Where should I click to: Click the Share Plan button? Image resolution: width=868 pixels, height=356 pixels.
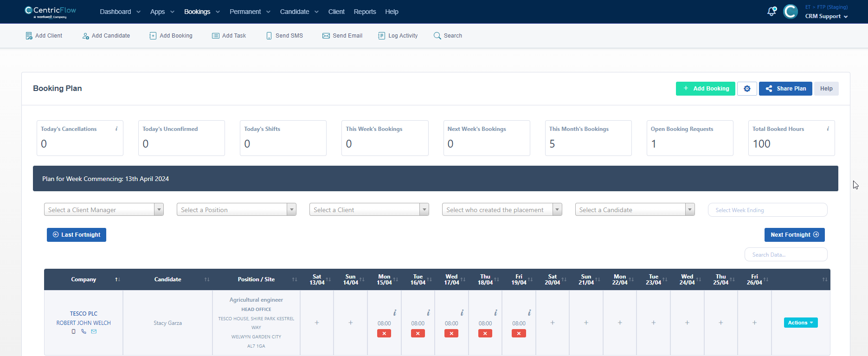pyautogui.click(x=785, y=89)
